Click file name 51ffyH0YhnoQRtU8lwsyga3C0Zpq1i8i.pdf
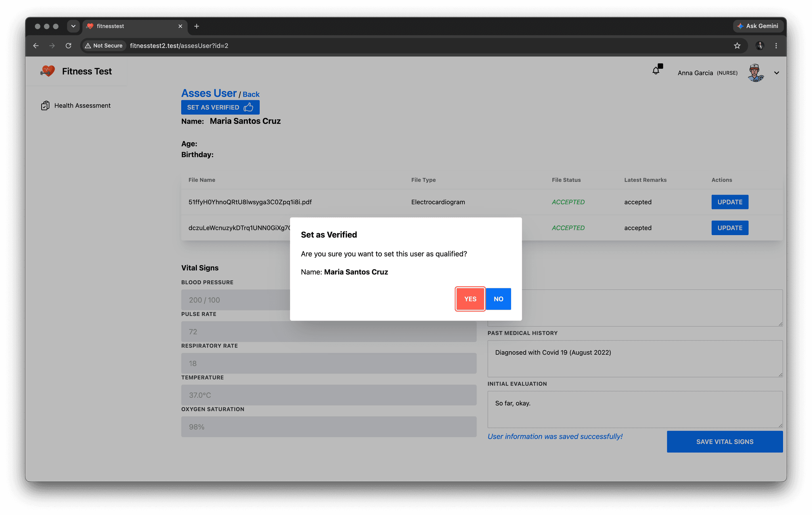 tap(250, 202)
